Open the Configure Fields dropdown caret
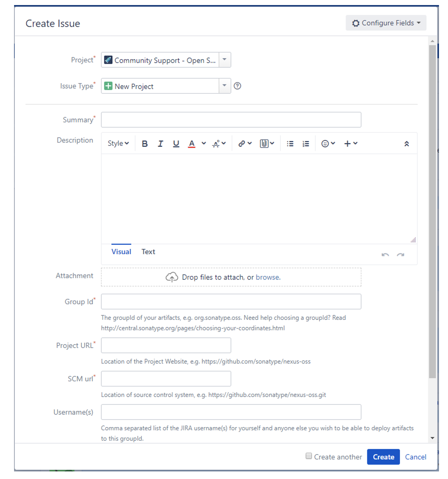Viewport: 448px width, 479px height. pyautogui.click(x=419, y=23)
